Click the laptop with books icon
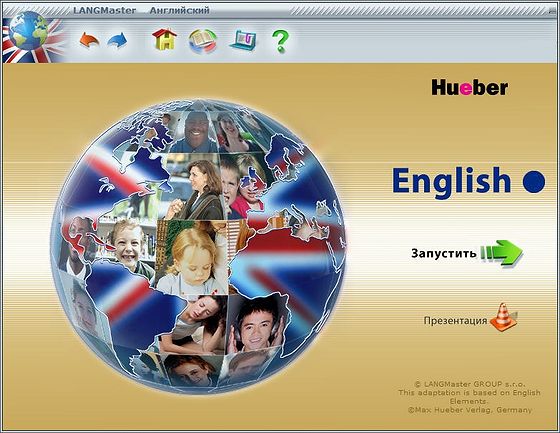The height and width of the screenshot is (433, 560). pyautogui.click(x=244, y=40)
